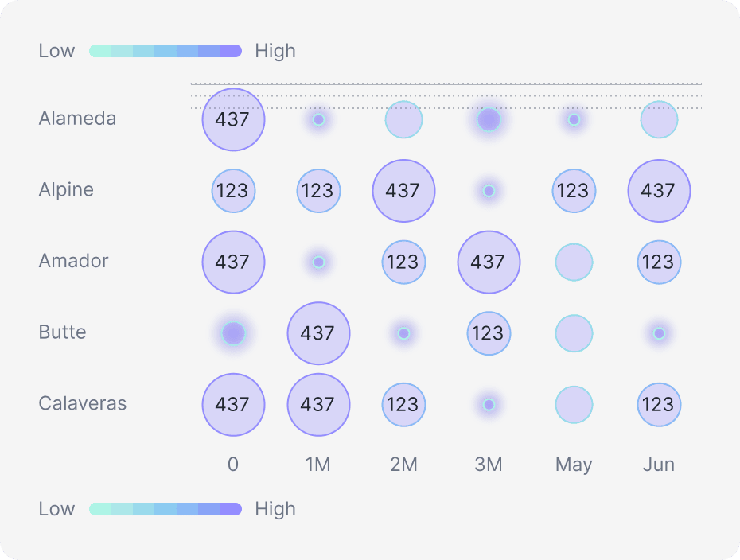740x560 pixels.
Task: Select Amador 437 bubble in 3M column
Action: [489, 262]
